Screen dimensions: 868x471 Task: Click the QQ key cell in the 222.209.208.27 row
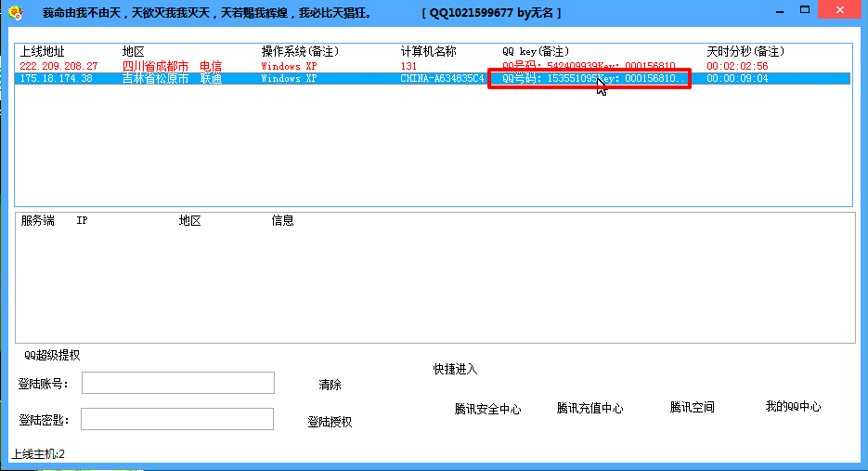coord(589,66)
